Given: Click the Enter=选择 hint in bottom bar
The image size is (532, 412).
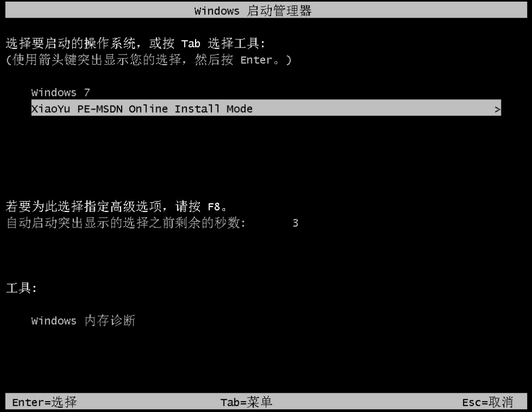Looking at the screenshot, I should tap(44, 402).
